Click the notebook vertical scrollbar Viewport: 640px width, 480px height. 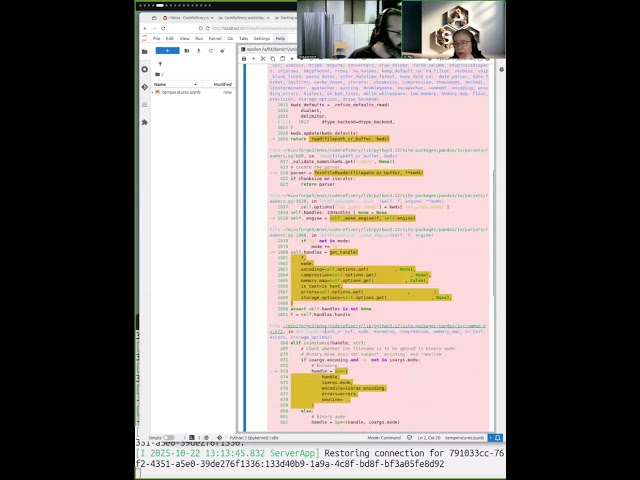click(x=492, y=233)
